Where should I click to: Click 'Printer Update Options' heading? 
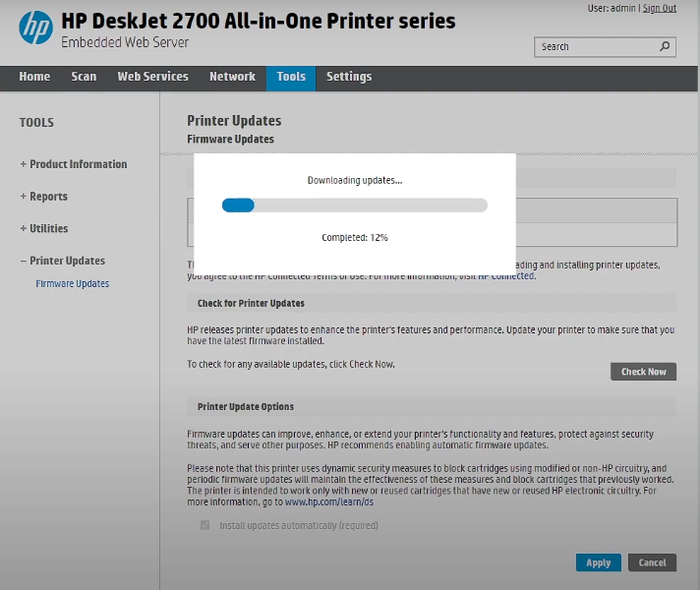pos(246,407)
